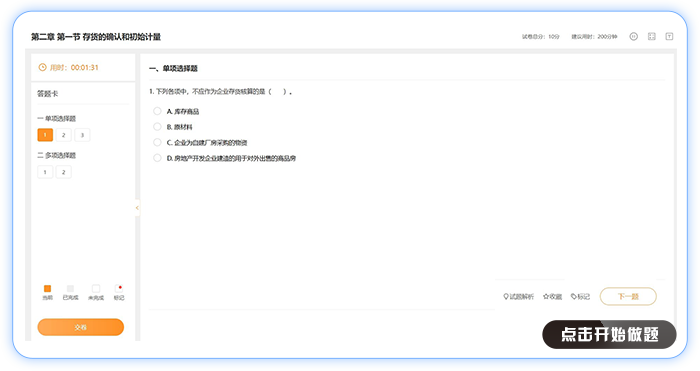The image size is (700, 371).
Task: Open the font size T icon
Action: click(669, 37)
